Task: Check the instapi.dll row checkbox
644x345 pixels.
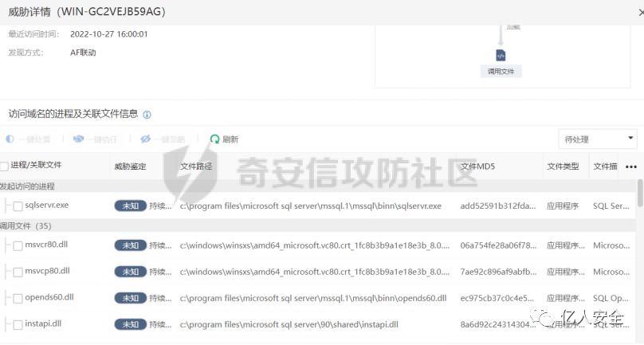Action: (18, 325)
